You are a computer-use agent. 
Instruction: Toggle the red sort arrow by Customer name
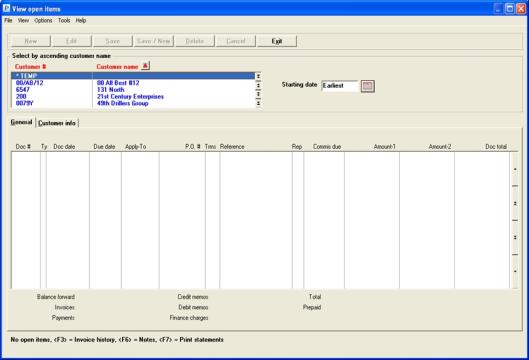coord(145,66)
